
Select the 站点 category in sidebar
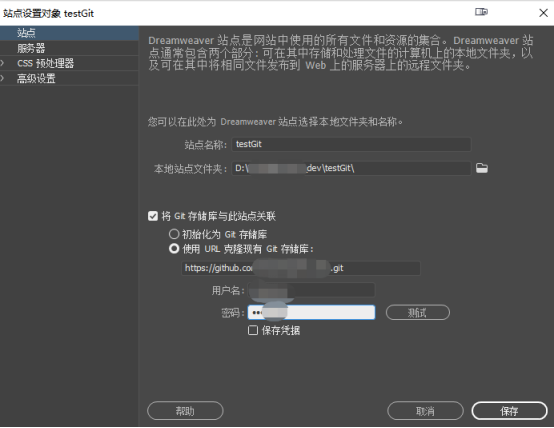click(x=69, y=33)
